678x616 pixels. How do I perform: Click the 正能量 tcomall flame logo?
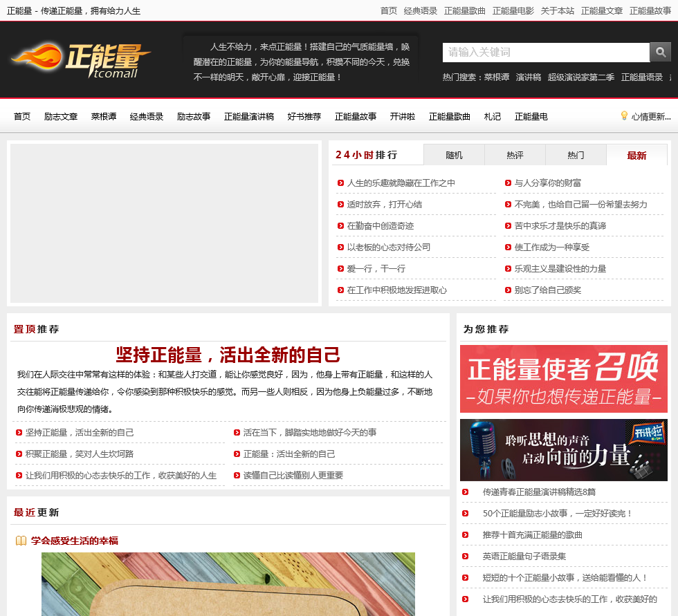[x=81, y=60]
